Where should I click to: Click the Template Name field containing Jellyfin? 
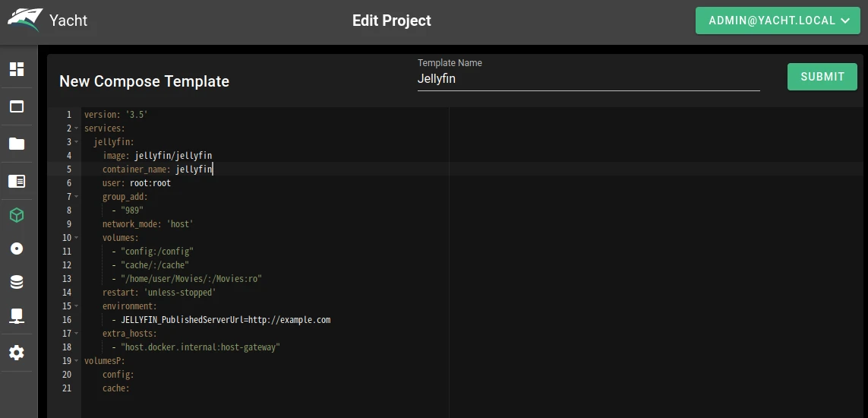pyautogui.click(x=588, y=79)
